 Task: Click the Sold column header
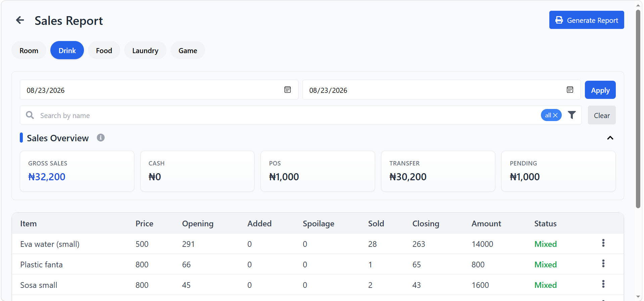coord(376,224)
